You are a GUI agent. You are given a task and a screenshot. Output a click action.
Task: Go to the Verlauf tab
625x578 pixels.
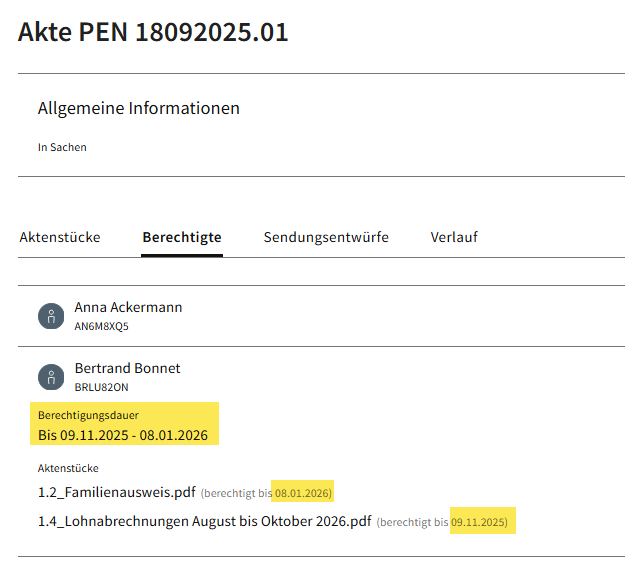pos(454,237)
